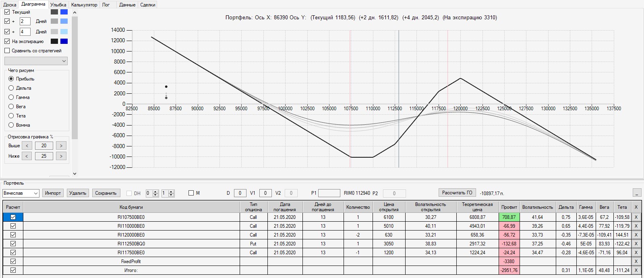Open the Улыбка tab
This screenshot has height=278, width=644.
pyautogui.click(x=58, y=5)
